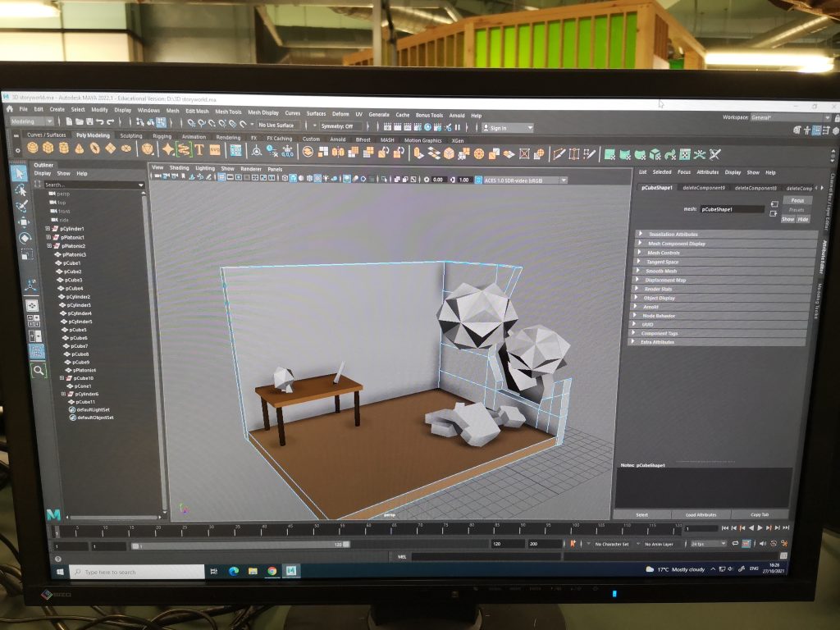Click the Focus button in Attribute Editor
The height and width of the screenshot is (630, 840).
click(797, 200)
